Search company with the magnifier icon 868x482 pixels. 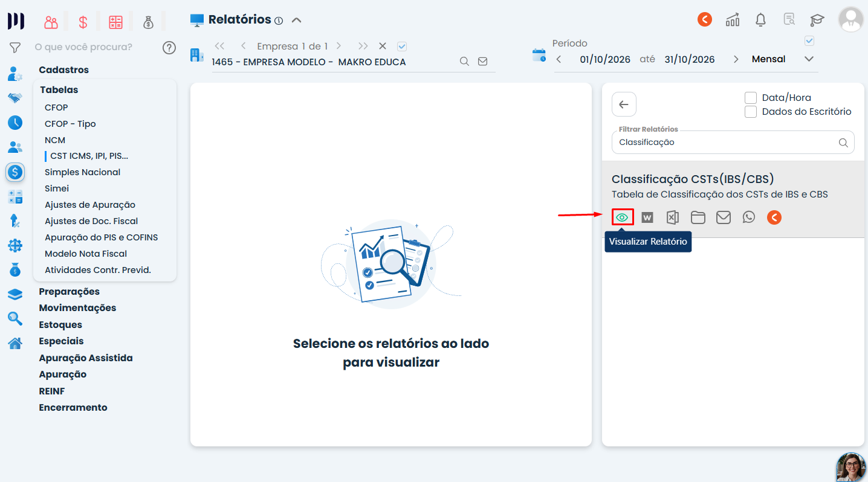click(464, 61)
